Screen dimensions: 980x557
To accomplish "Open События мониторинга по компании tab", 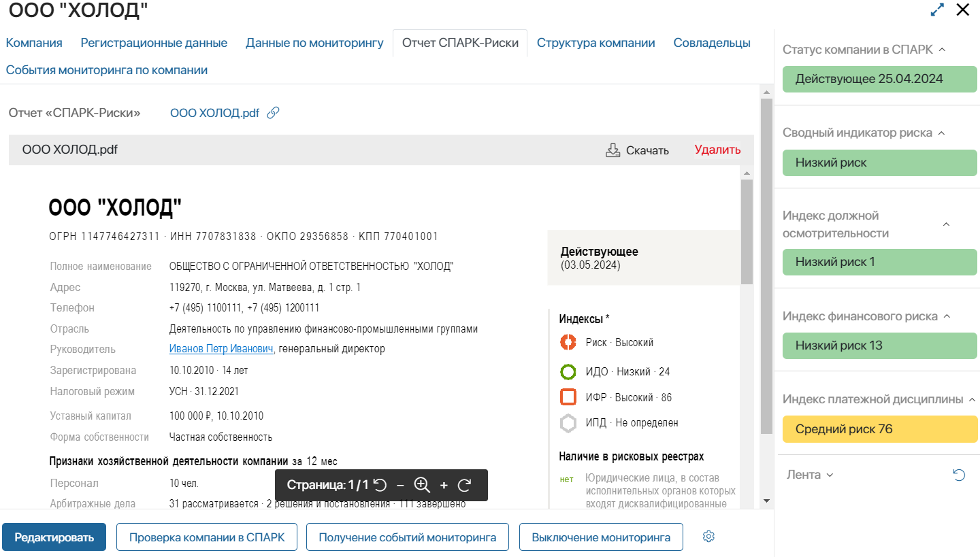I will [107, 70].
